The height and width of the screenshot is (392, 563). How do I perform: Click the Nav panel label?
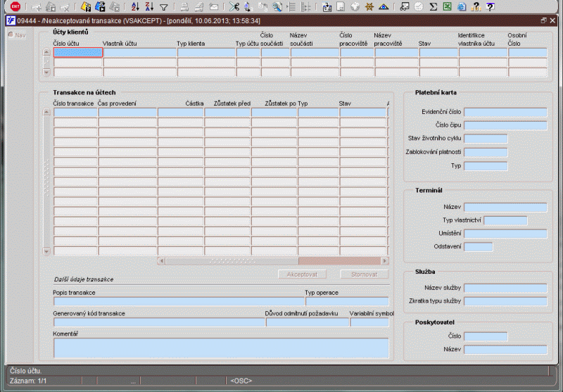(20, 35)
